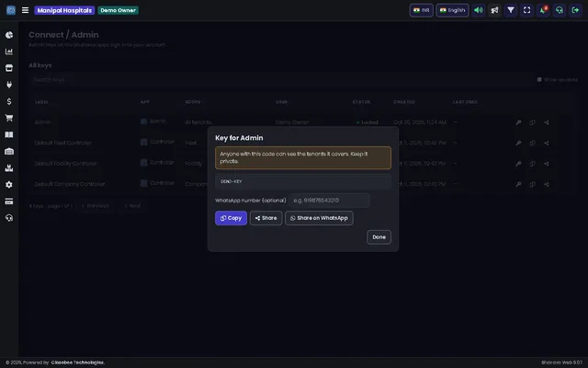Open dashboard pie chart sidebar icon
This screenshot has width=588, height=368.
(x=9, y=35)
